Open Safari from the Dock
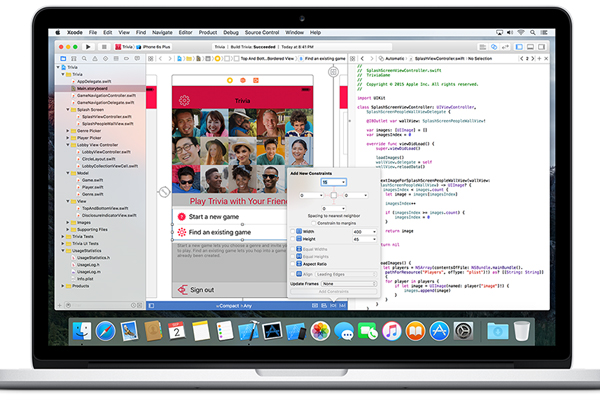The height and width of the screenshot is (400, 600). (106, 331)
